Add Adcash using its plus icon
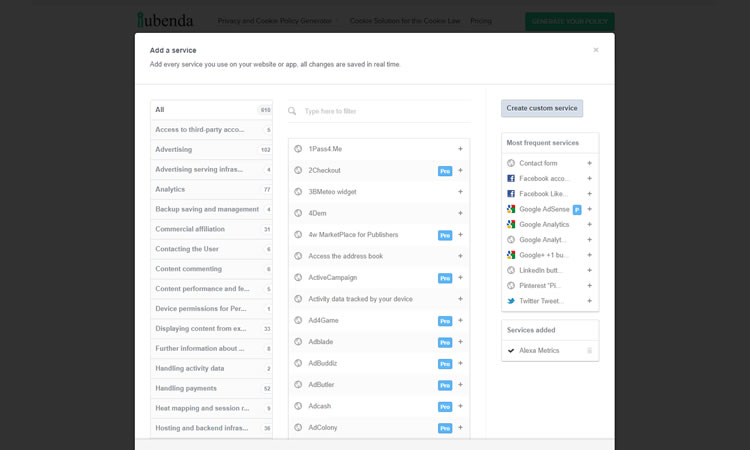This screenshot has width=750, height=450. point(460,406)
